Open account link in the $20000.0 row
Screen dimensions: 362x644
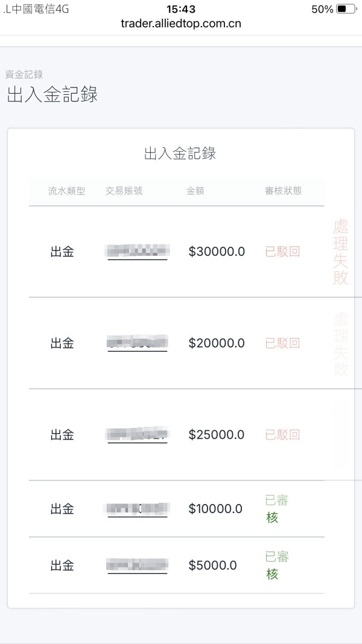tap(138, 343)
